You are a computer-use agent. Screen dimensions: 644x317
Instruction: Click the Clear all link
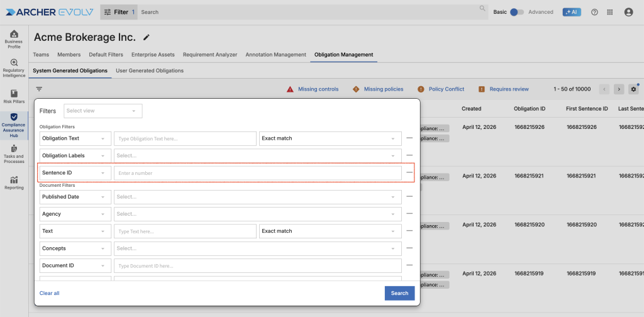tap(50, 293)
